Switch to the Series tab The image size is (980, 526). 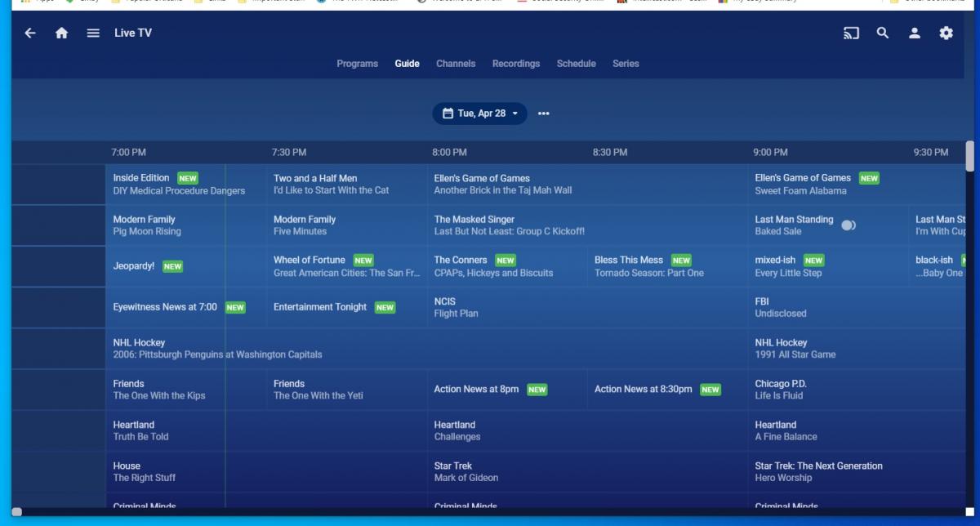pyautogui.click(x=626, y=64)
